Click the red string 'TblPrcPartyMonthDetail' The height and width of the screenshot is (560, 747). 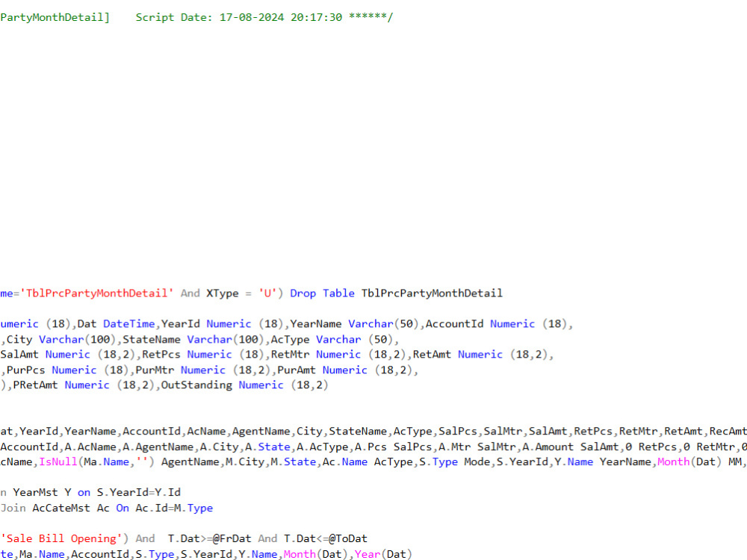pyautogui.click(x=96, y=293)
